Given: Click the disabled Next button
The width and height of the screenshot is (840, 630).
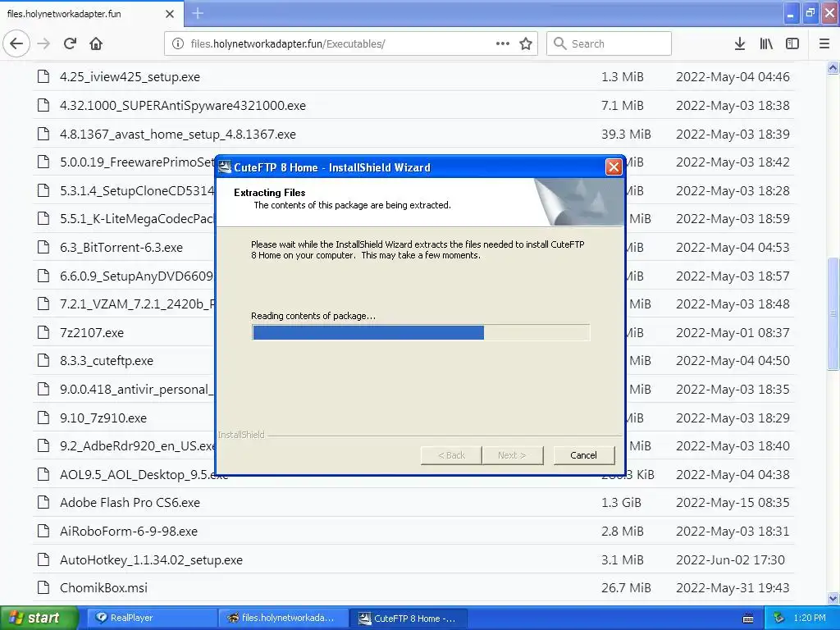Looking at the screenshot, I should click(512, 455).
